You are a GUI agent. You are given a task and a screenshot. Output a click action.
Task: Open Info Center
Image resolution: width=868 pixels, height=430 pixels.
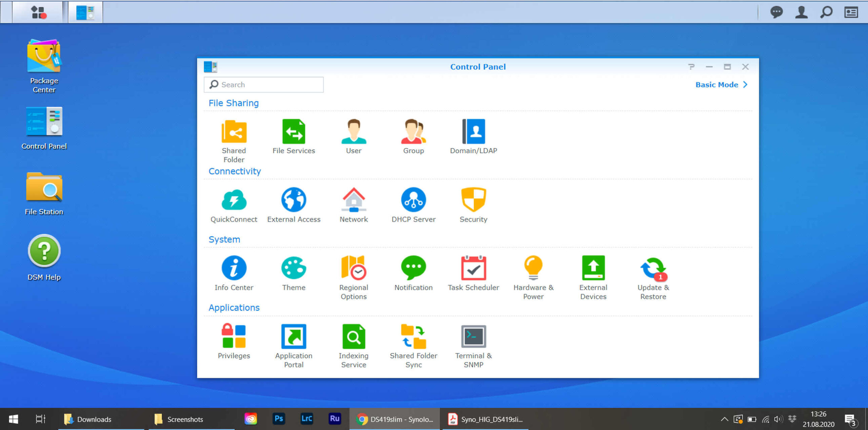[234, 273]
